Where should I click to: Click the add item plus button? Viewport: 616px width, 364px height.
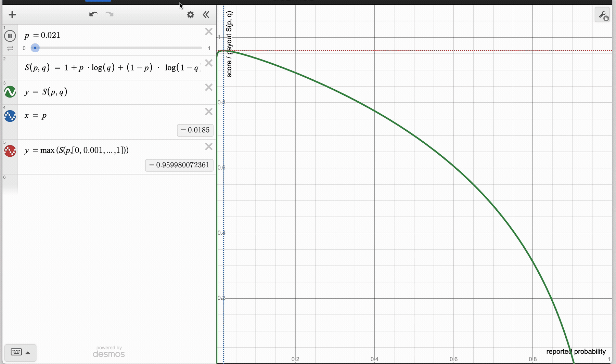click(12, 15)
